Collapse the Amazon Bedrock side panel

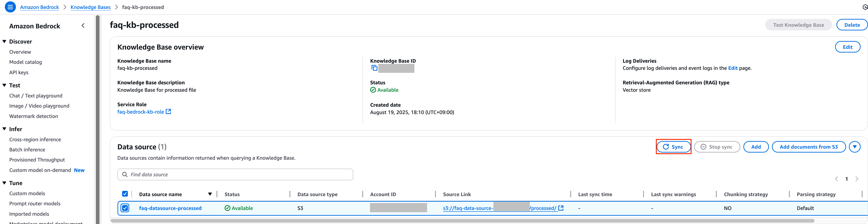pyautogui.click(x=83, y=26)
